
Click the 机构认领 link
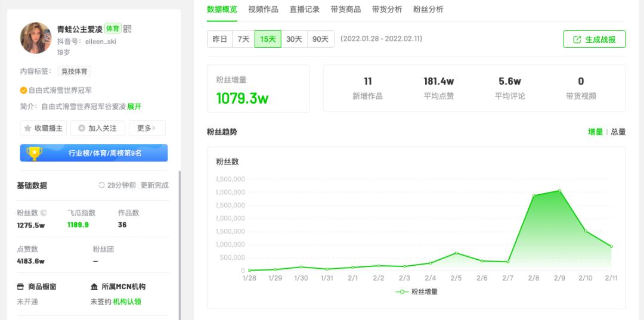127,302
